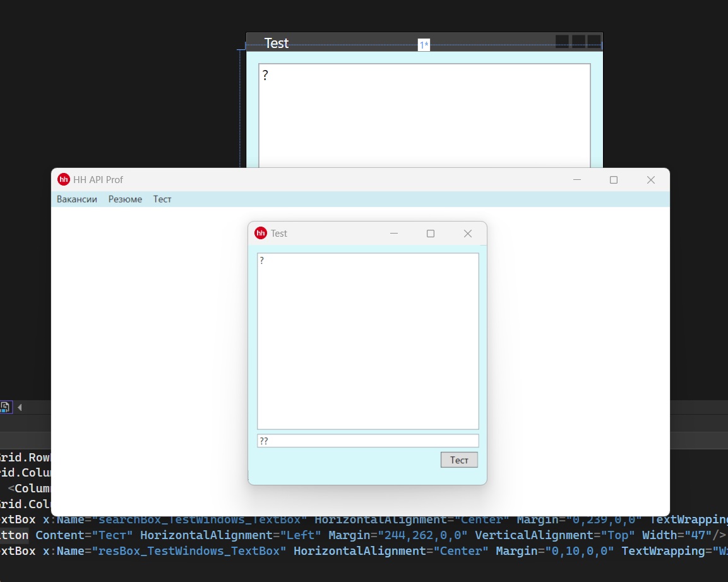Click searchBox_TestWindows_TextBox name in XAML code
Screen dimensions: 728x582
pos(200,520)
